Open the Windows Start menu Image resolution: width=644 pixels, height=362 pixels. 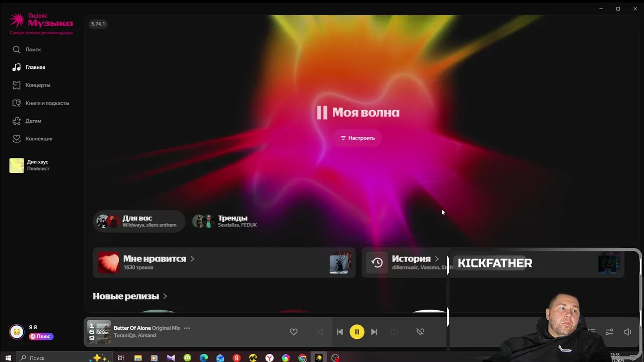tap(8, 358)
